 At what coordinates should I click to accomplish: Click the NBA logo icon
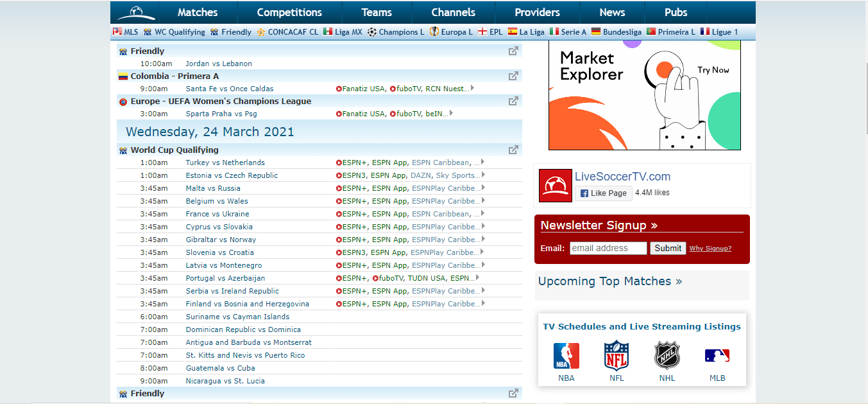pos(566,356)
